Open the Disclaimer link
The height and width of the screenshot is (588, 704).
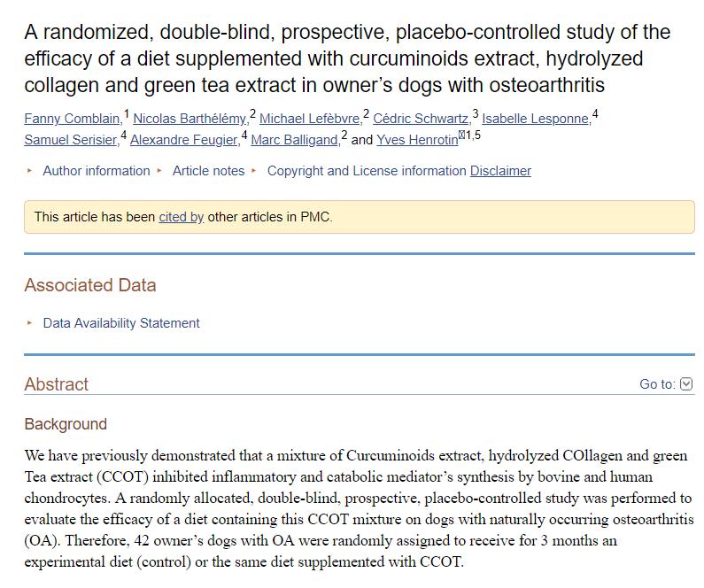[500, 171]
